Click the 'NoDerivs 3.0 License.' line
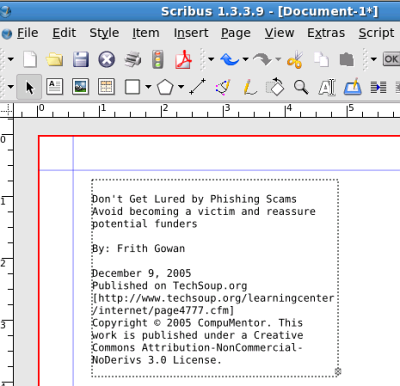400x386 pixels. click(x=156, y=360)
